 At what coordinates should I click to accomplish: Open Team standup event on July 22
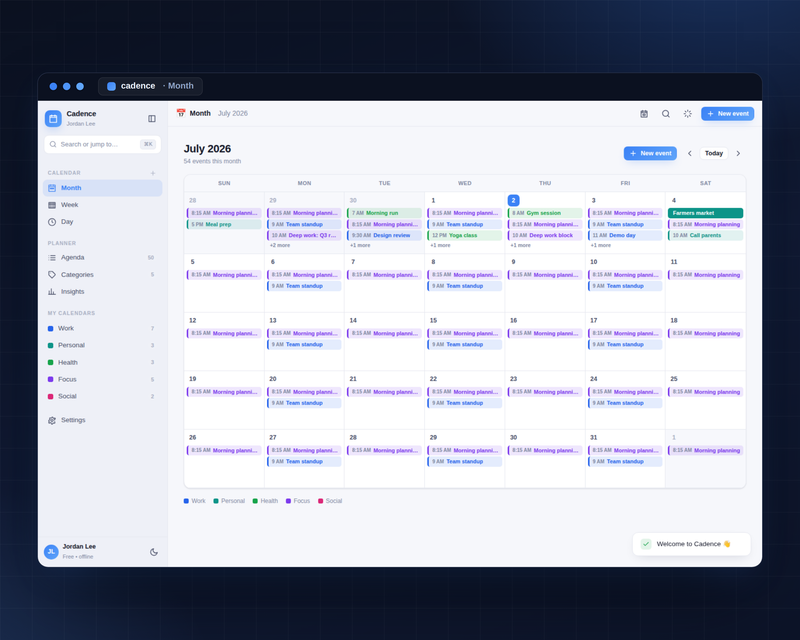pos(465,403)
